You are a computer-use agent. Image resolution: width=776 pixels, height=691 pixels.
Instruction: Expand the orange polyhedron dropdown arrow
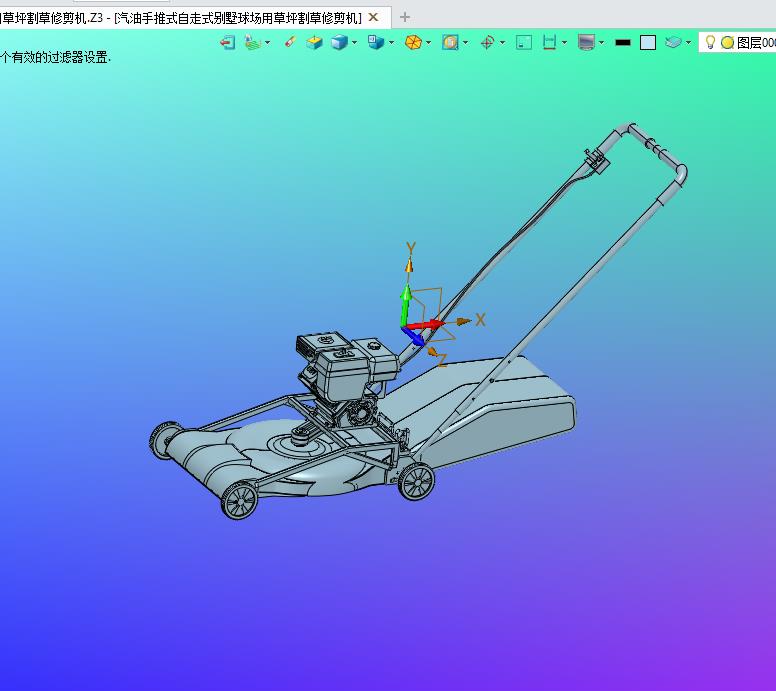click(x=429, y=43)
